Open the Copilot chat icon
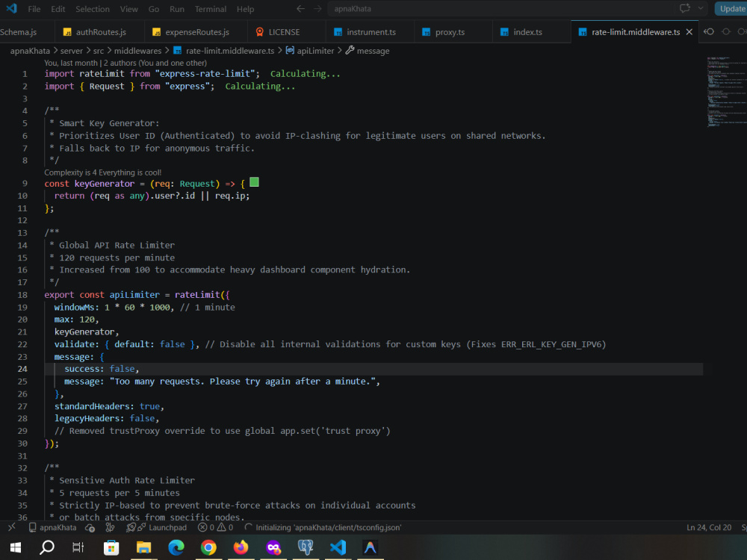Image resolution: width=747 pixels, height=560 pixels. coord(684,8)
